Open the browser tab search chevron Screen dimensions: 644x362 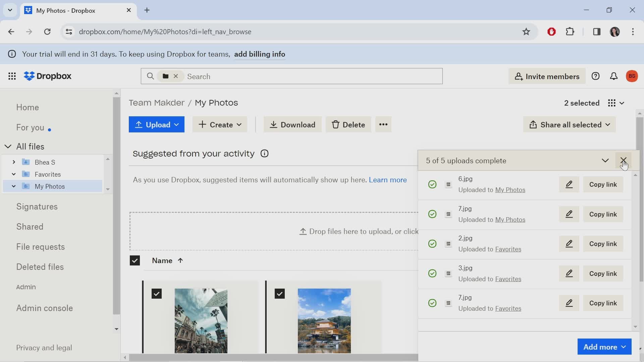point(10,10)
